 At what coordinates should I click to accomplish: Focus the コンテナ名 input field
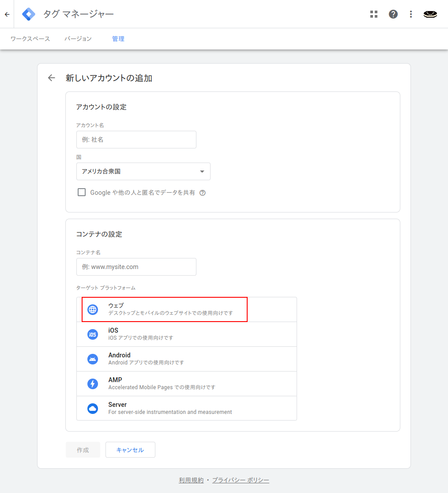(x=136, y=267)
